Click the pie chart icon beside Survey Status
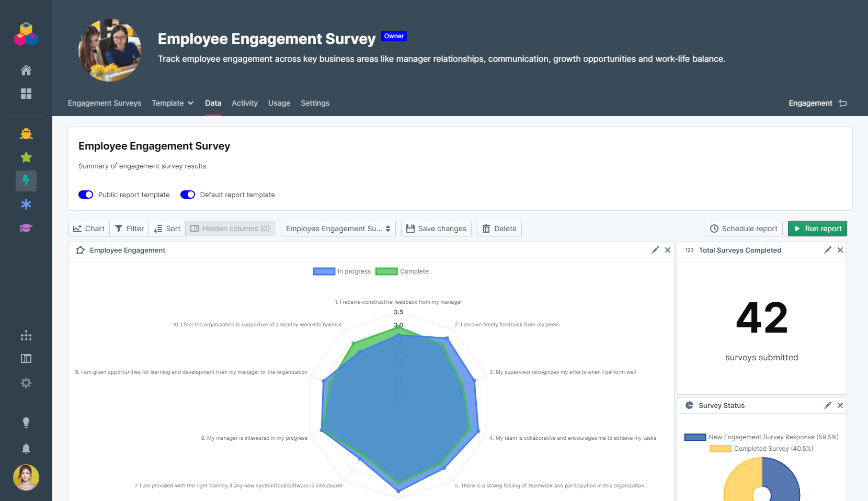 point(689,405)
